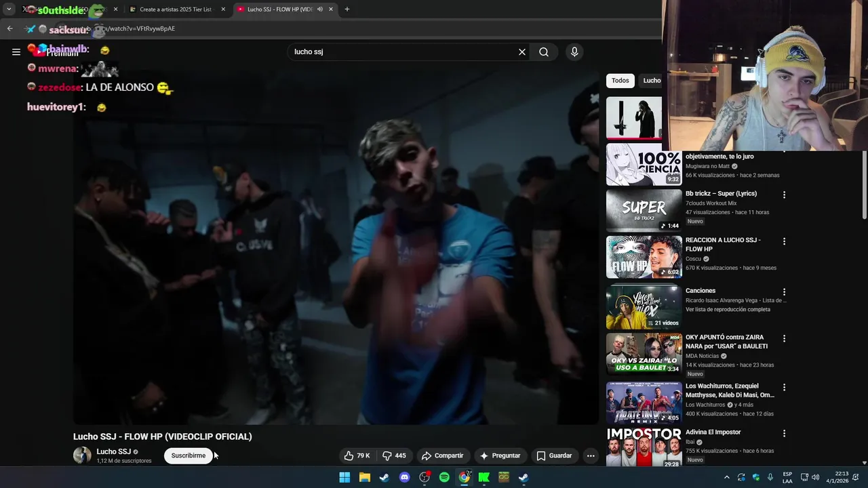The width and height of the screenshot is (868, 488).
Task: Click the Ibai channel name
Action: pyautogui.click(x=691, y=442)
